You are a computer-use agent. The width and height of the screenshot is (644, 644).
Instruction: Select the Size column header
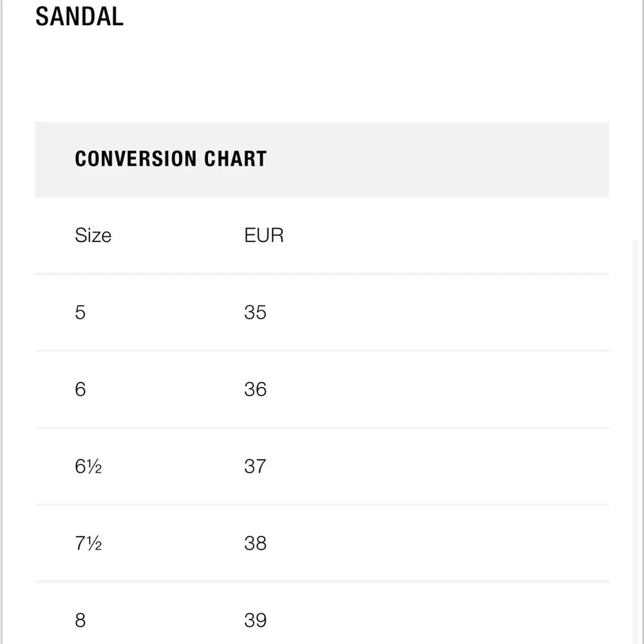tap(93, 235)
